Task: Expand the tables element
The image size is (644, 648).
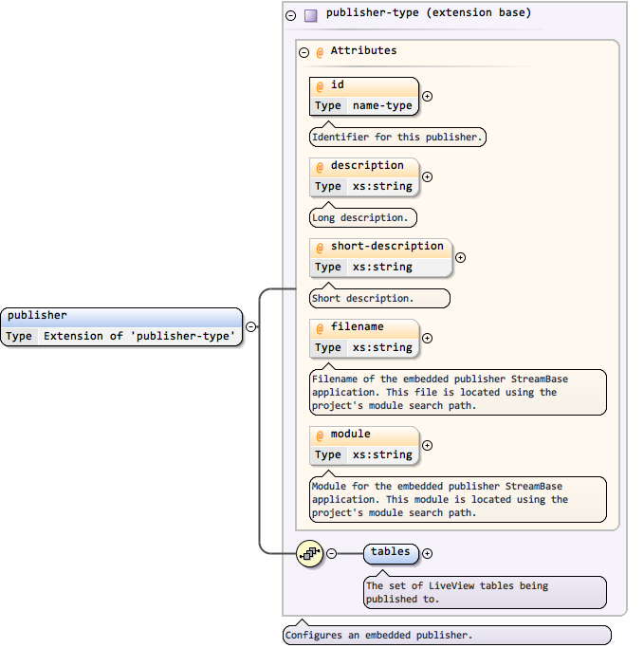Action: pos(427,553)
